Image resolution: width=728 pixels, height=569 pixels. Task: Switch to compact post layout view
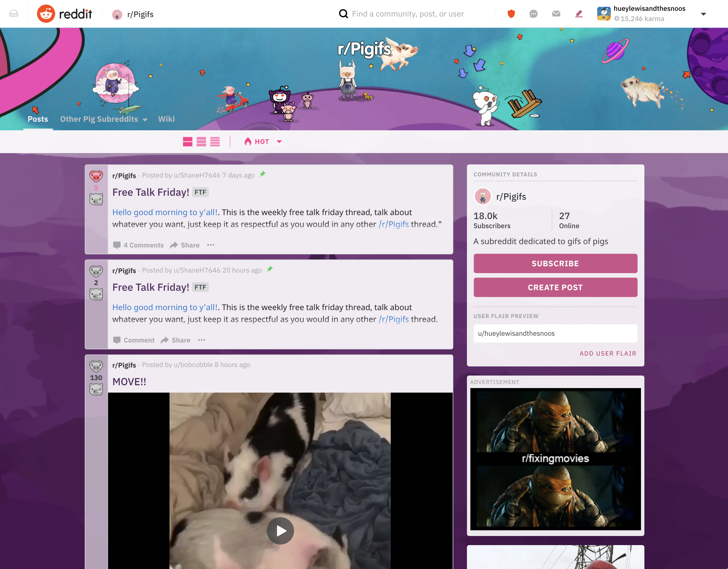point(215,141)
